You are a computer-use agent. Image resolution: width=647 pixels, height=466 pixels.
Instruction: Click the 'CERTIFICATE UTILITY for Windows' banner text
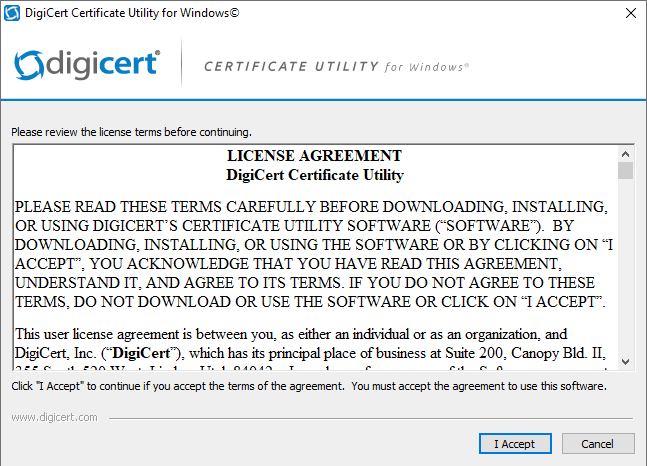tap(336, 66)
